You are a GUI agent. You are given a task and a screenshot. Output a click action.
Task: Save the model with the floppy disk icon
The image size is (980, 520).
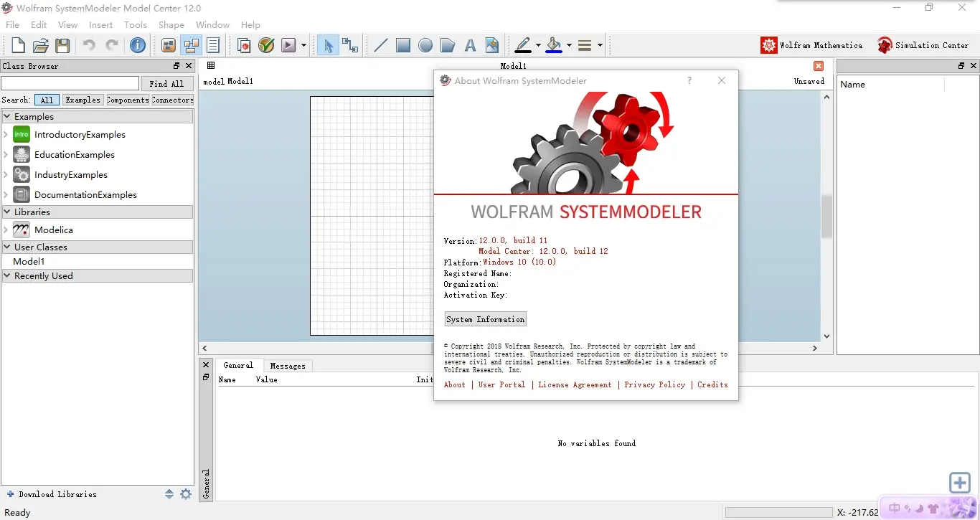tap(62, 46)
